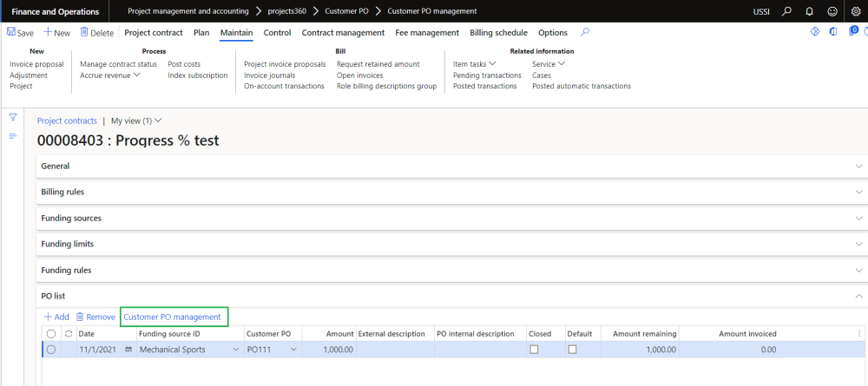868x386 pixels.
Task: Click the smiley feedback icon
Action: pos(832,11)
